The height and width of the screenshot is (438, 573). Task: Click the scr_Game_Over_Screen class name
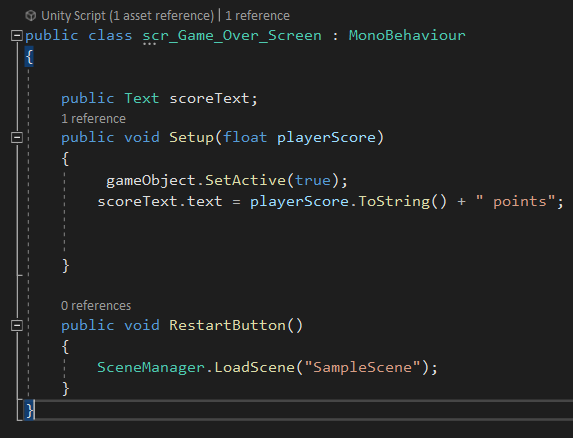[232, 36]
